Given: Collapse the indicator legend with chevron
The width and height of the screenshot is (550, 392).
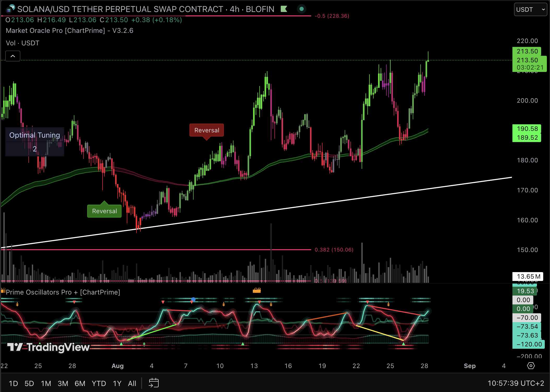Looking at the screenshot, I should (x=13, y=56).
